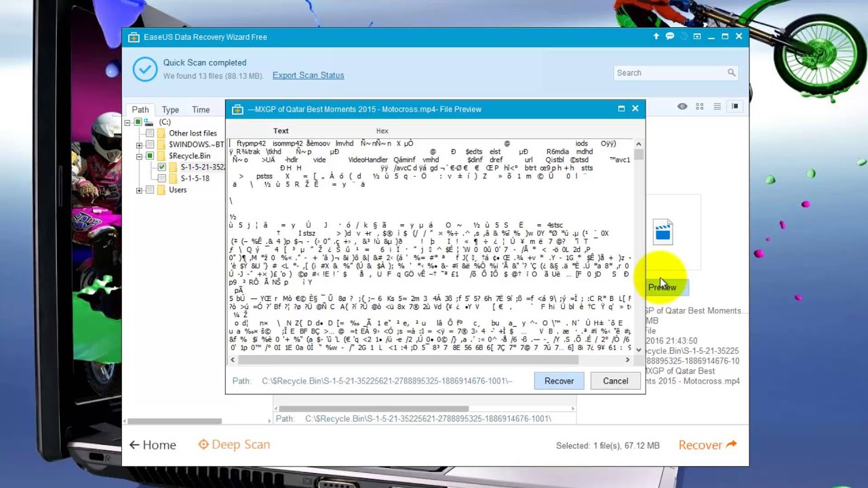Image resolution: width=868 pixels, height=488 pixels.
Task: Click the upgrade arrow icon in title bar
Action: coord(656,37)
